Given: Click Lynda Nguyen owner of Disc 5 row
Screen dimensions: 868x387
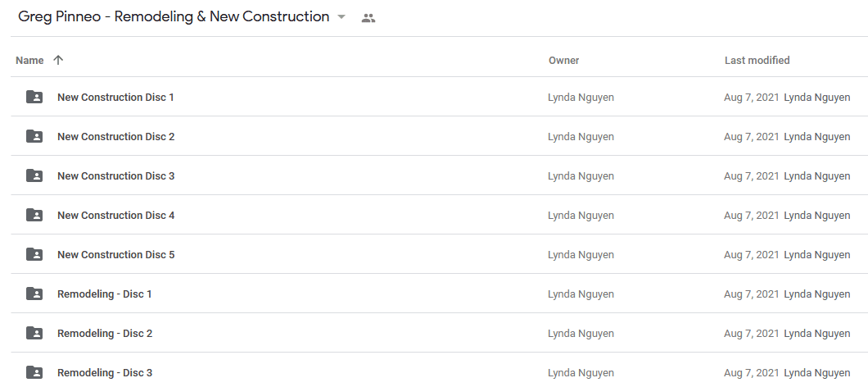Looking at the screenshot, I should (x=581, y=254).
